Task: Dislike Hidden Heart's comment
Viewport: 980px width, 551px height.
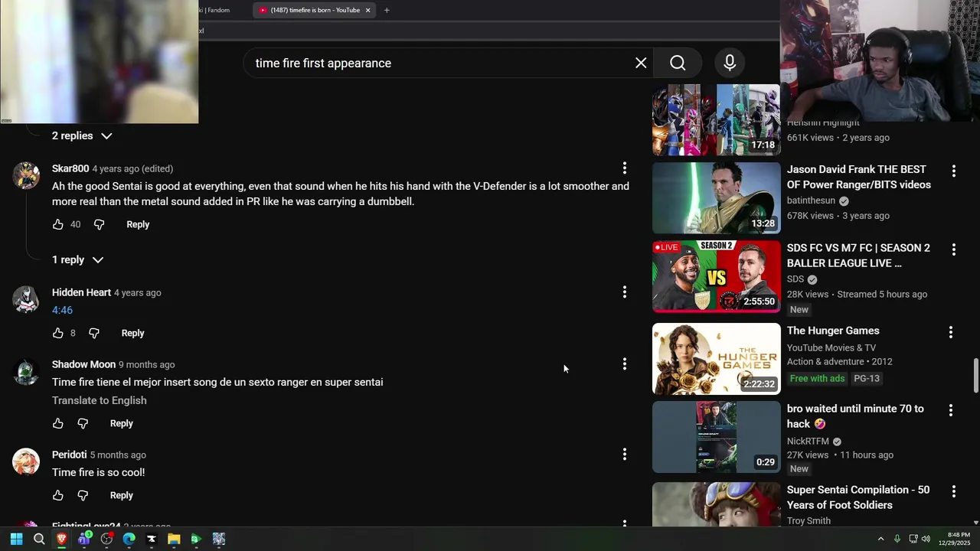Action: 94,333
